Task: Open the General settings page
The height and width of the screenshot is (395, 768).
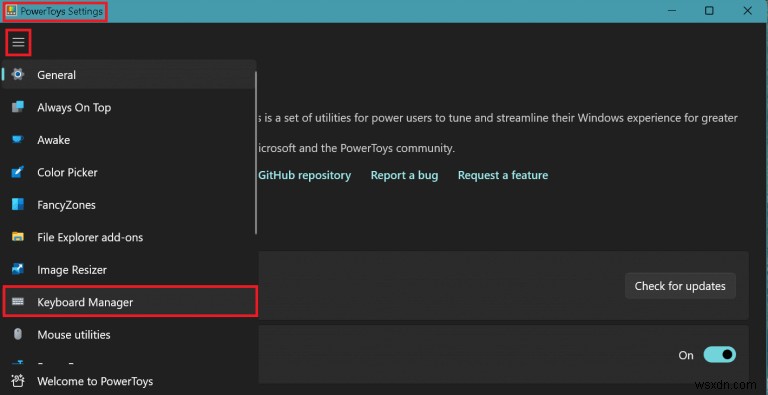Action: (x=129, y=74)
